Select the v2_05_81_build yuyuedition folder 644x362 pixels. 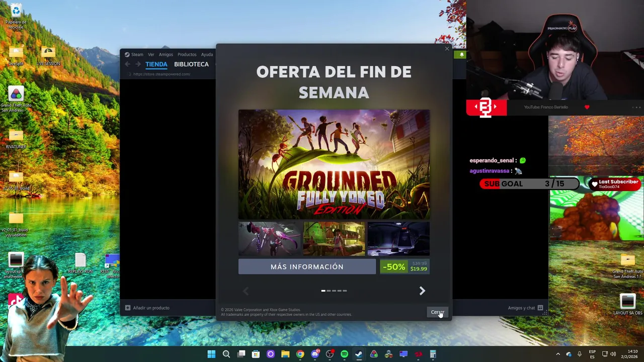coord(16,224)
